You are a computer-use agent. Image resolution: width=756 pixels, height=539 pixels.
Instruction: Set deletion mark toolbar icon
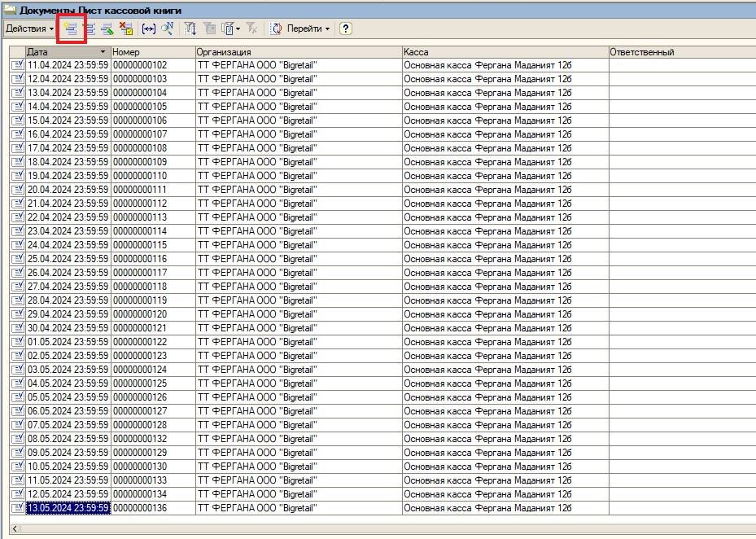click(126, 29)
